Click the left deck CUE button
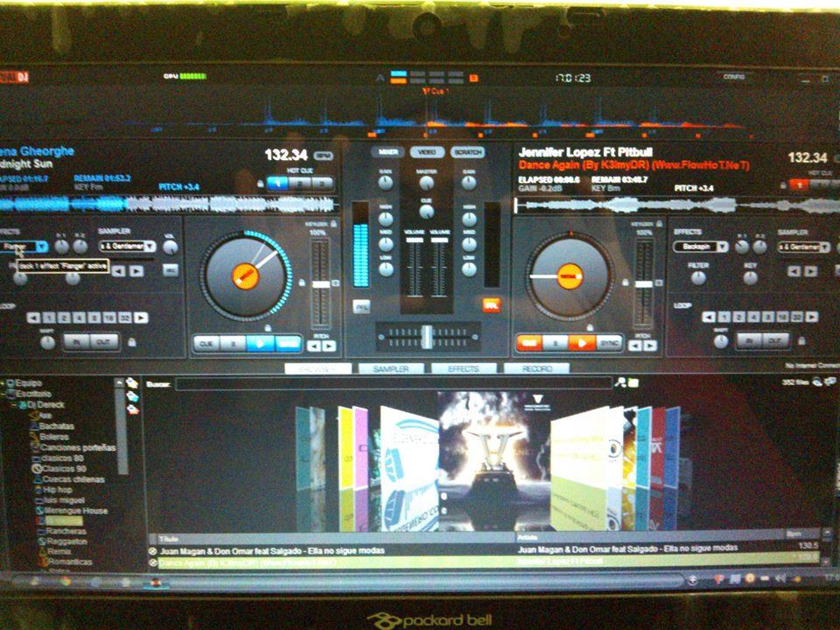Viewport: 840px width, 630px height. (206, 343)
